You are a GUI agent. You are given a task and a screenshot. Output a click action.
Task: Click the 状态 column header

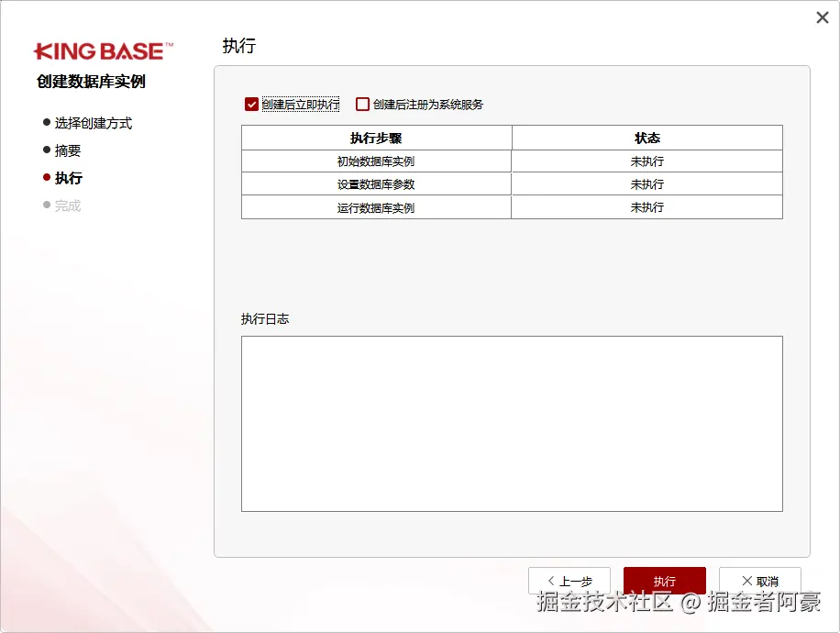tap(647, 139)
